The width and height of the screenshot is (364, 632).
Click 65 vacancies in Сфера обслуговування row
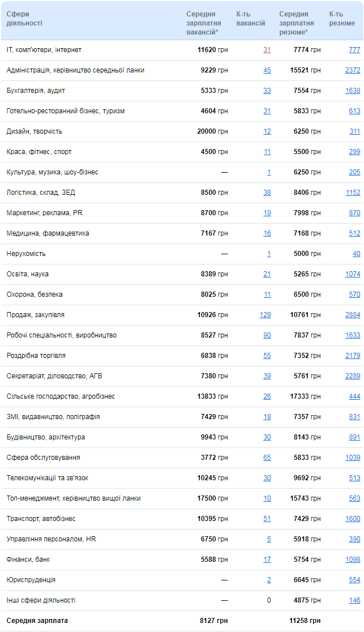267,458
